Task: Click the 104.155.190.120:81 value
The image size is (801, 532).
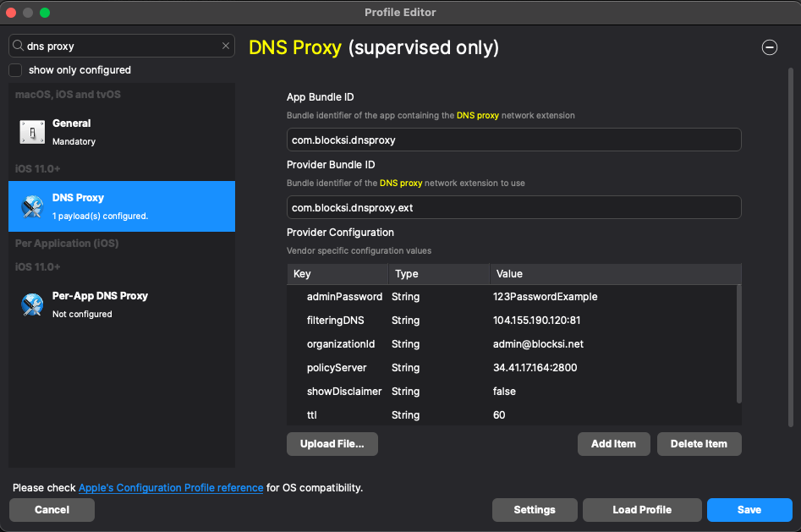Action: (536, 321)
